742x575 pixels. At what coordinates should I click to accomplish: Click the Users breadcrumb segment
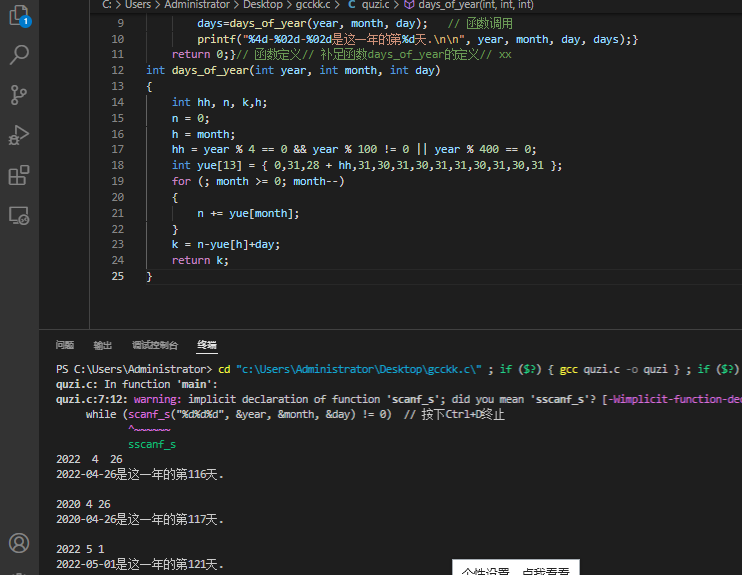click(x=138, y=5)
